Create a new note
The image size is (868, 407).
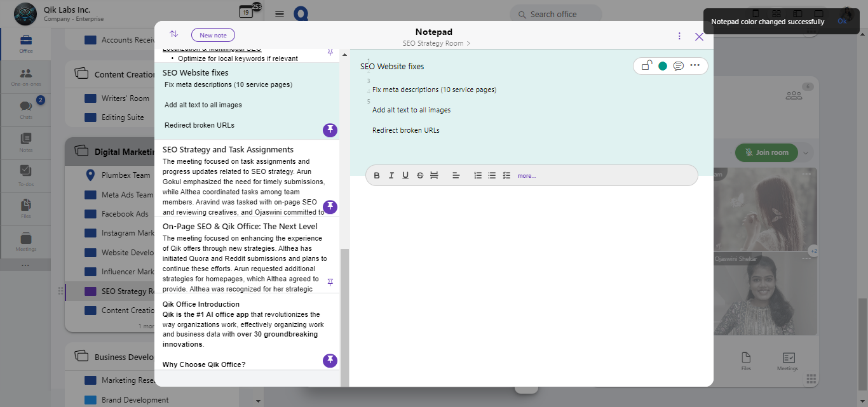[x=213, y=35]
